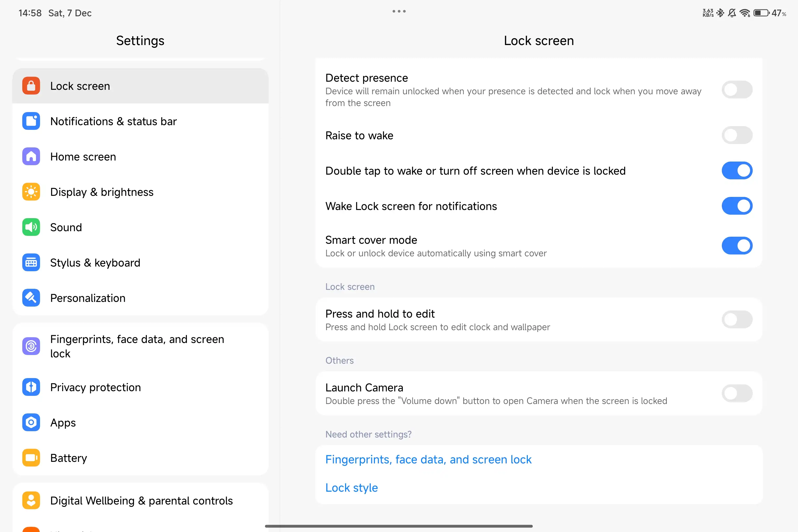Enable the Detect presence switch
Image resolution: width=798 pixels, height=532 pixels.
point(737,90)
